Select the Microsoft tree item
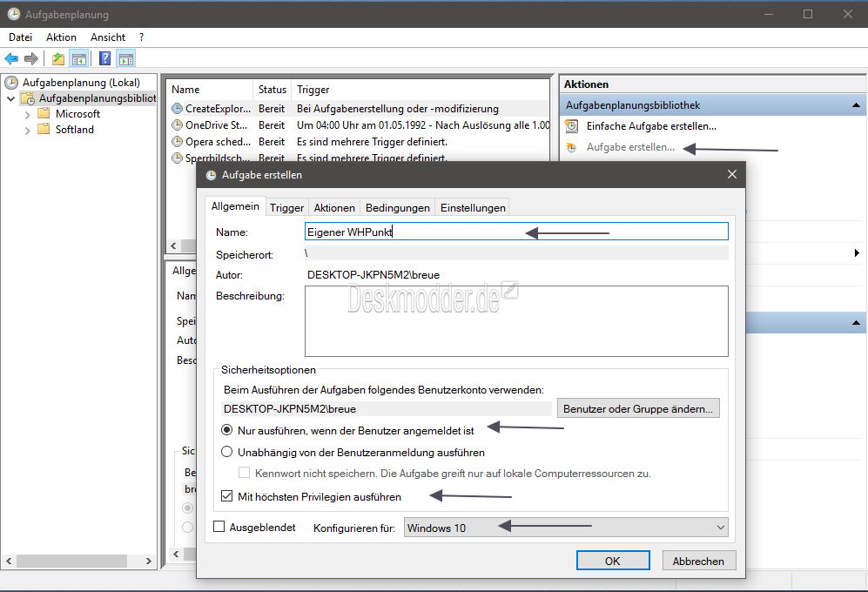 pos(77,113)
